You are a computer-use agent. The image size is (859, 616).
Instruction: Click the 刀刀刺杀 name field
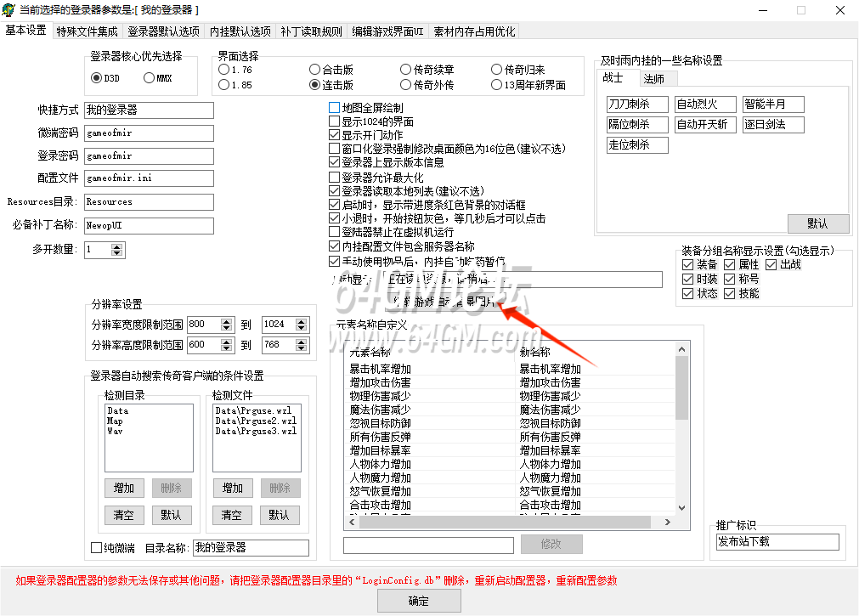click(x=638, y=105)
